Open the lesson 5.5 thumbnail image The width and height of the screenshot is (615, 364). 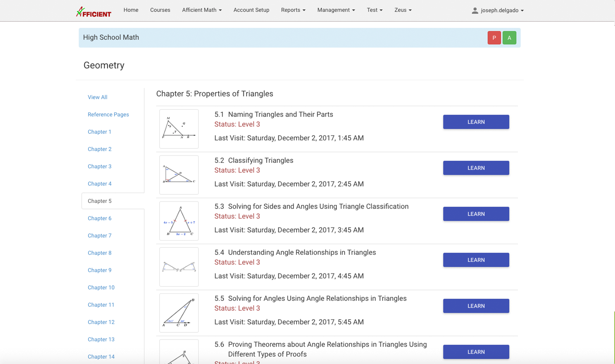179,313
